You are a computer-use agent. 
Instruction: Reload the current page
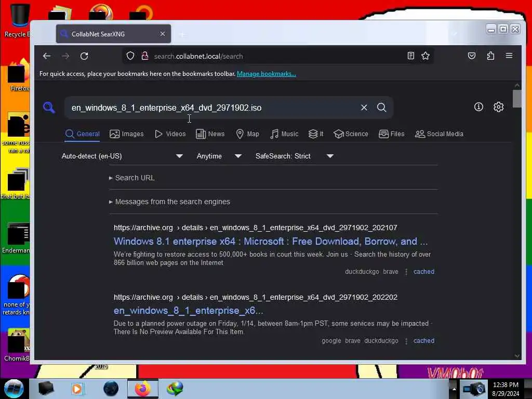84,56
